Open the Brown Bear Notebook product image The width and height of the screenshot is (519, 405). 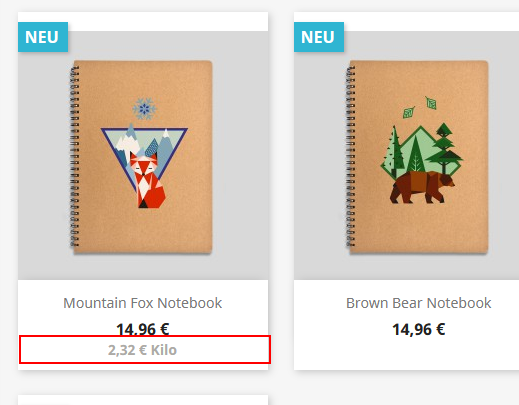tap(406, 155)
